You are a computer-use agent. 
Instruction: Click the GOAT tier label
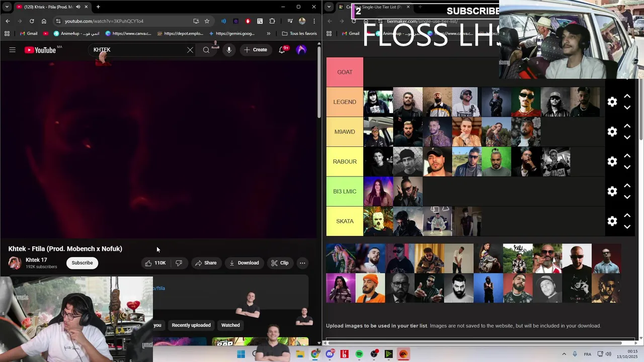point(345,72)
